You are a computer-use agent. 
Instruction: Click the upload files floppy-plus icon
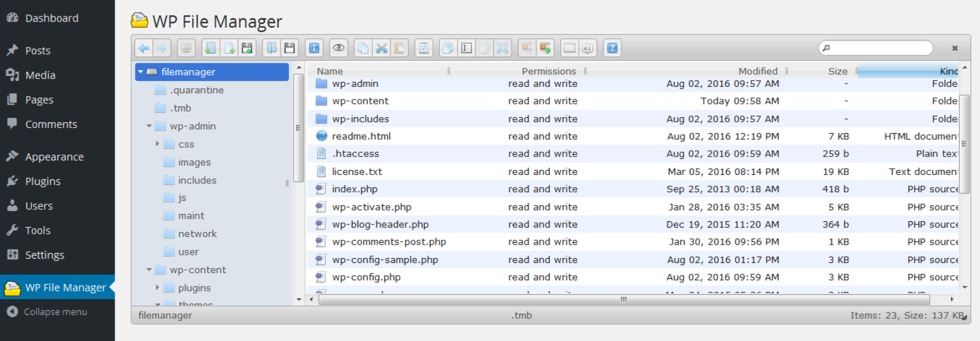247,48
